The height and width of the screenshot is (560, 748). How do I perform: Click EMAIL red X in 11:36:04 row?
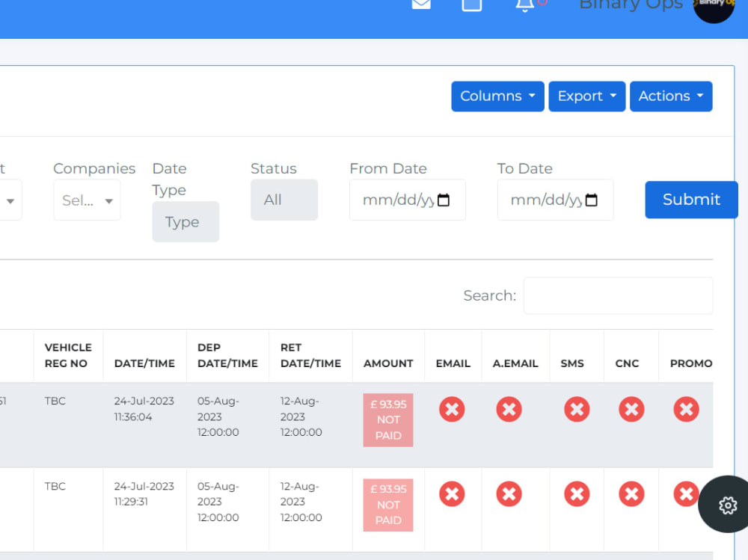453,409
